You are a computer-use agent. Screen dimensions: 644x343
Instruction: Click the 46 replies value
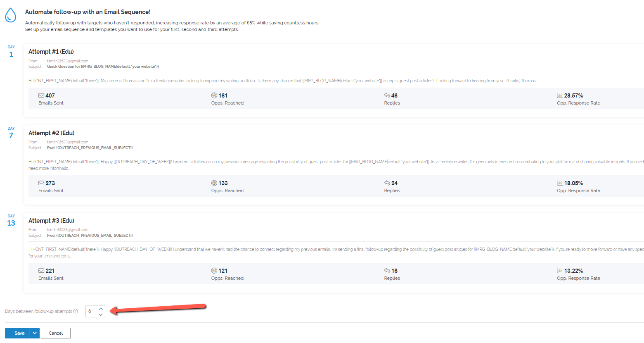click(x=394, y=95)
